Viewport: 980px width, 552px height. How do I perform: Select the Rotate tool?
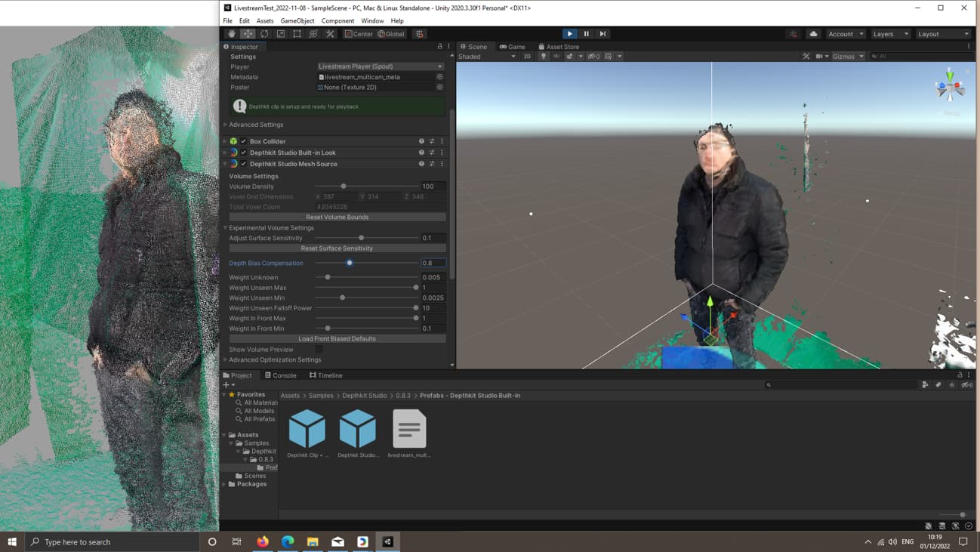pos(264,34)
